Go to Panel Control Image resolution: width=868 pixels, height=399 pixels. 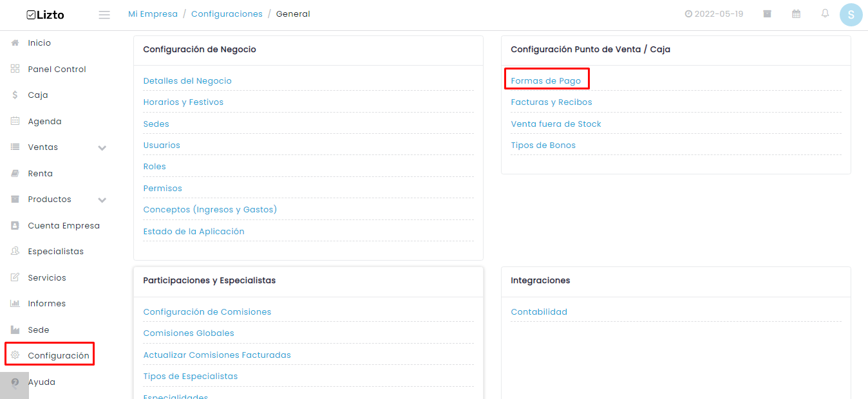57,69
